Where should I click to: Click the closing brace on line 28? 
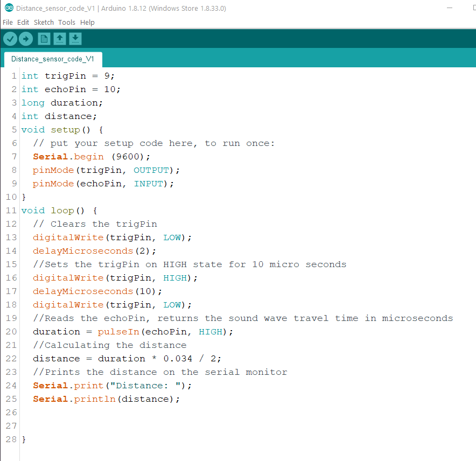tap(24, 439)
